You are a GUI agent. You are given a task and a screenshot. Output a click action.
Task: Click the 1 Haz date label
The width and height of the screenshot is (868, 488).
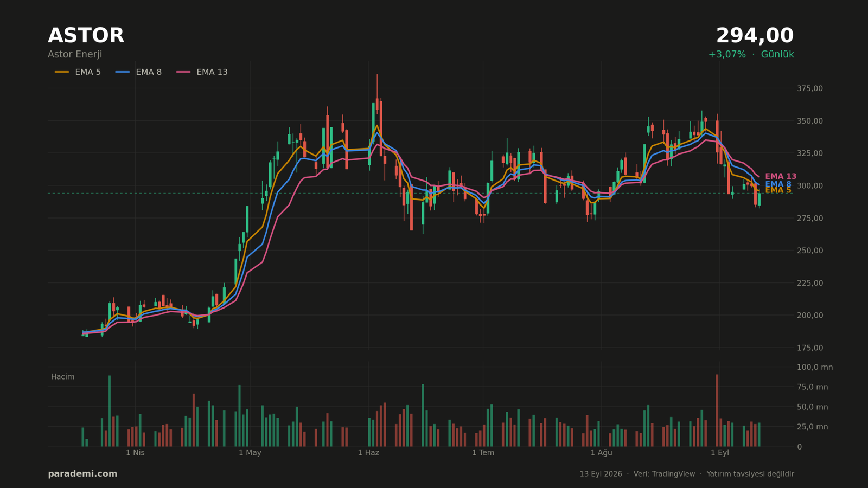[x=368, y=453]
